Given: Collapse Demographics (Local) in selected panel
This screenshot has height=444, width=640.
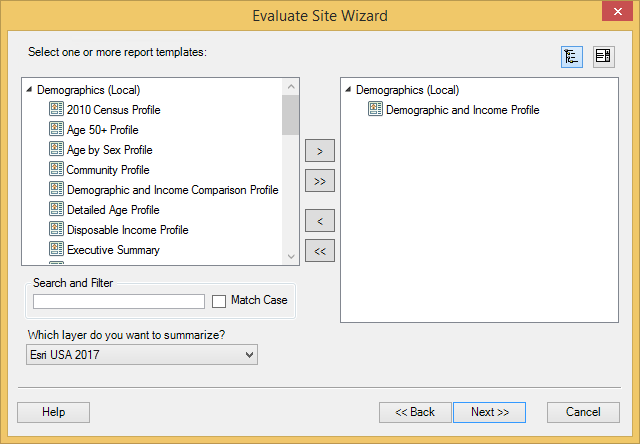Looking at the screenshot, I should tap(347, 90).
